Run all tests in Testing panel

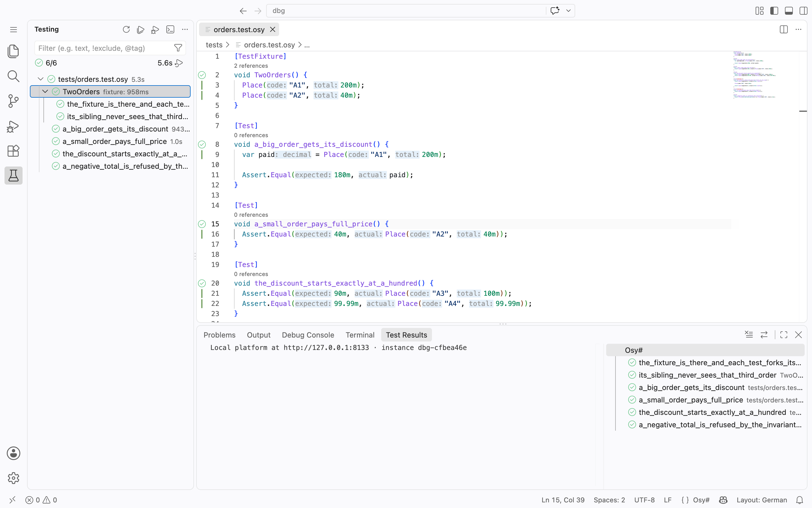tap(141, 30)
